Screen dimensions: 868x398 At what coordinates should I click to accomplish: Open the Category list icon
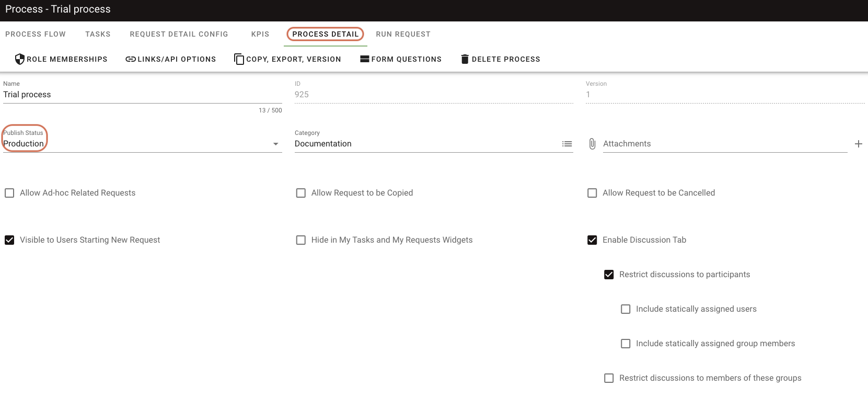tap(567, 144)
